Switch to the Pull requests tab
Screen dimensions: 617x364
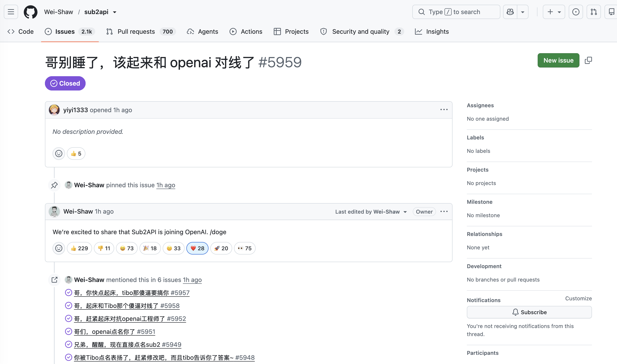pyautogui.click(x=141, y=32)
